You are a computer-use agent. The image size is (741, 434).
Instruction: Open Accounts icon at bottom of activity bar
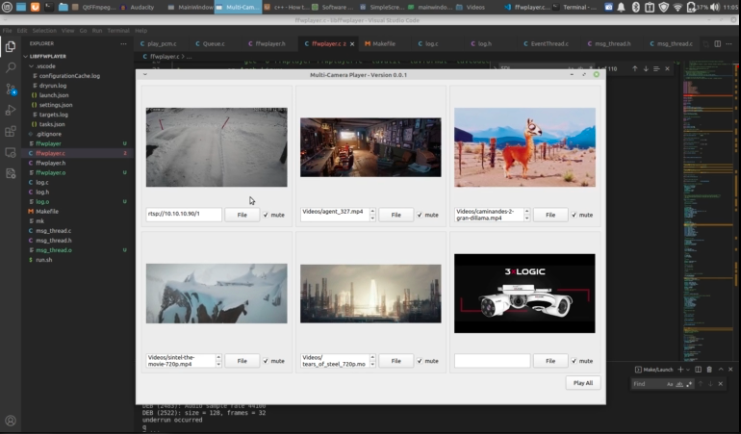point(10,420)
